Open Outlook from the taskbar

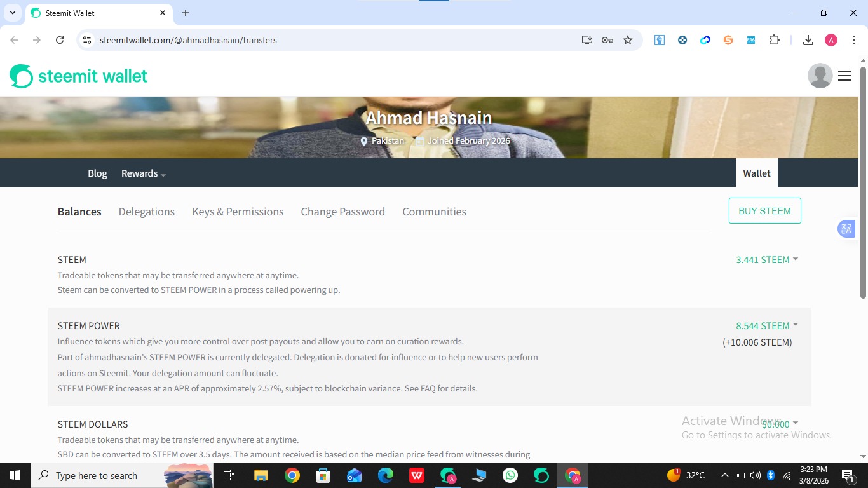[x=355, y=475]
